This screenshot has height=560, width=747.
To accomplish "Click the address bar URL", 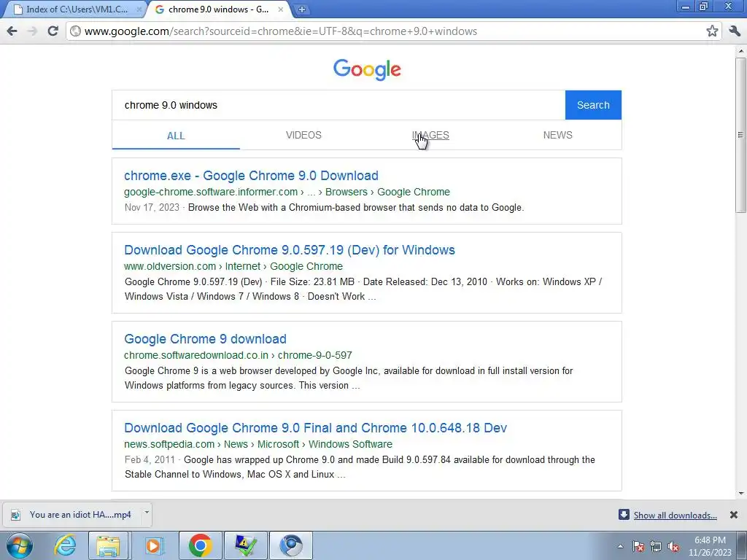I will pyautogui.click(x=281, y=31).
